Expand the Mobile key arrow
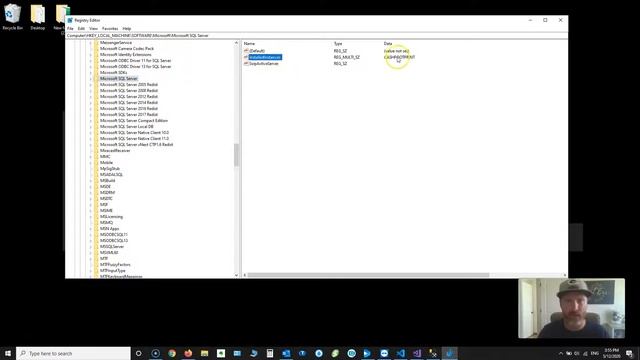 (x=91, y=162)
